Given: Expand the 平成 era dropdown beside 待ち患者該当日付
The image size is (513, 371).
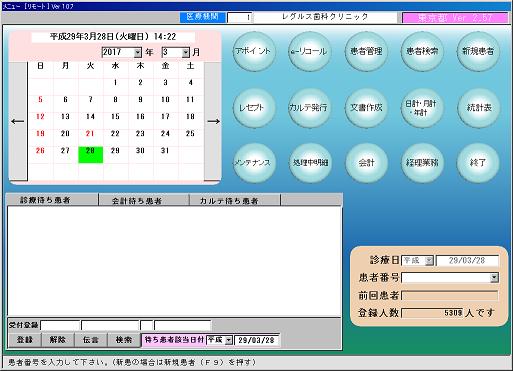Looking at the screenshot, I should (x=229, y=340).
